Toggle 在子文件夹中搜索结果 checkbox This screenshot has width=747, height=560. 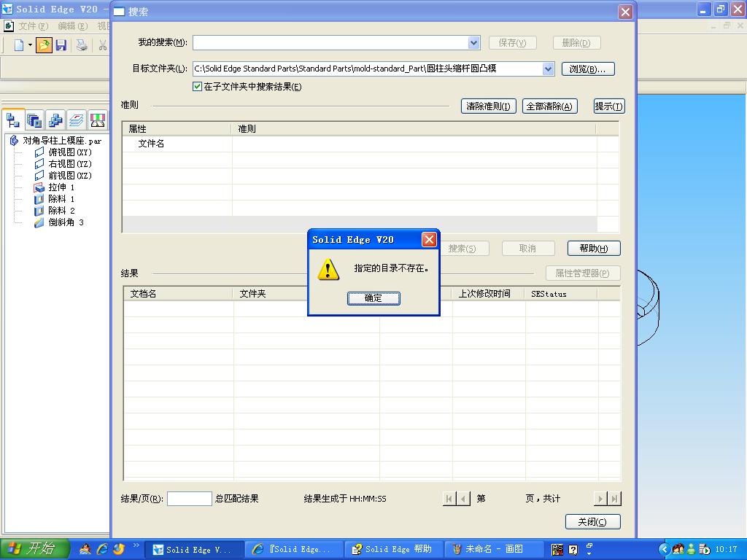tap(197, 87)
